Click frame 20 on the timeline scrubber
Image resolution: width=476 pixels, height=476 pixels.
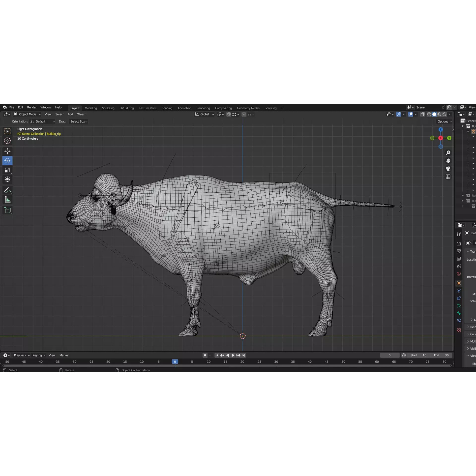[x=242, y=362]
